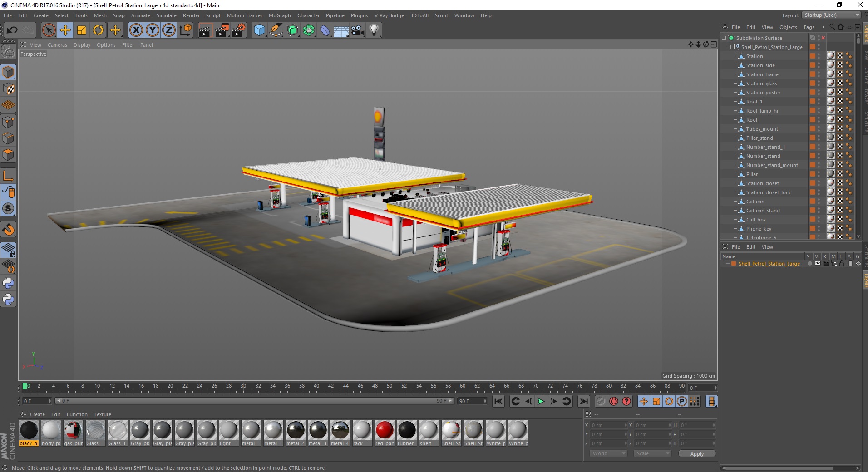
Task: Select the Scale tool
Action: tap(82, 30)
